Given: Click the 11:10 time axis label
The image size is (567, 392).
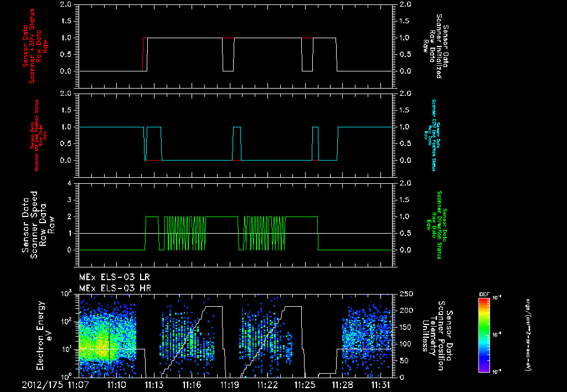Looking at the screenshot, I should [x=116, y=385].
